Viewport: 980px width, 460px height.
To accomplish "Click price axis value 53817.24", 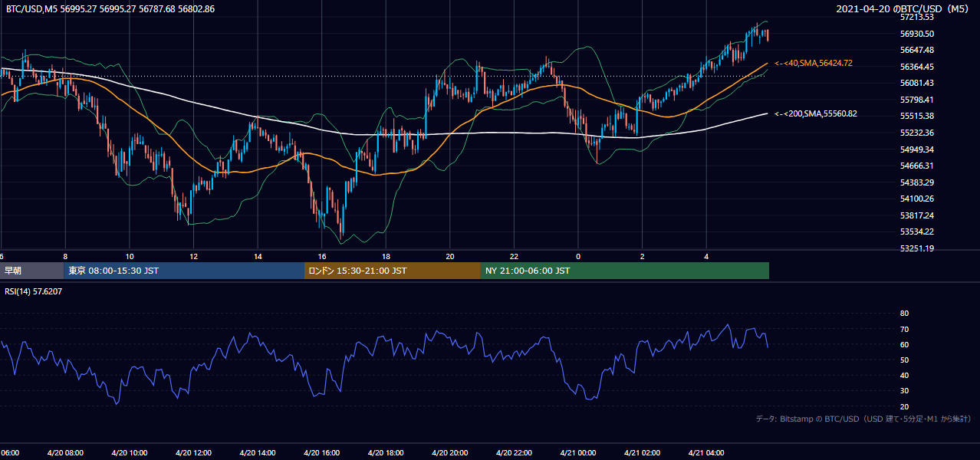I will point(917,215).
